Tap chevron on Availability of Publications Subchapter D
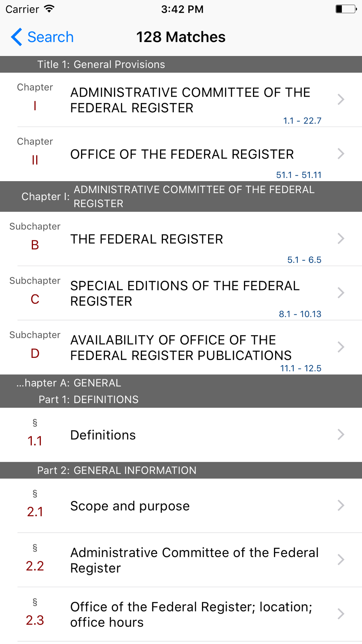 tap(341, 347)
